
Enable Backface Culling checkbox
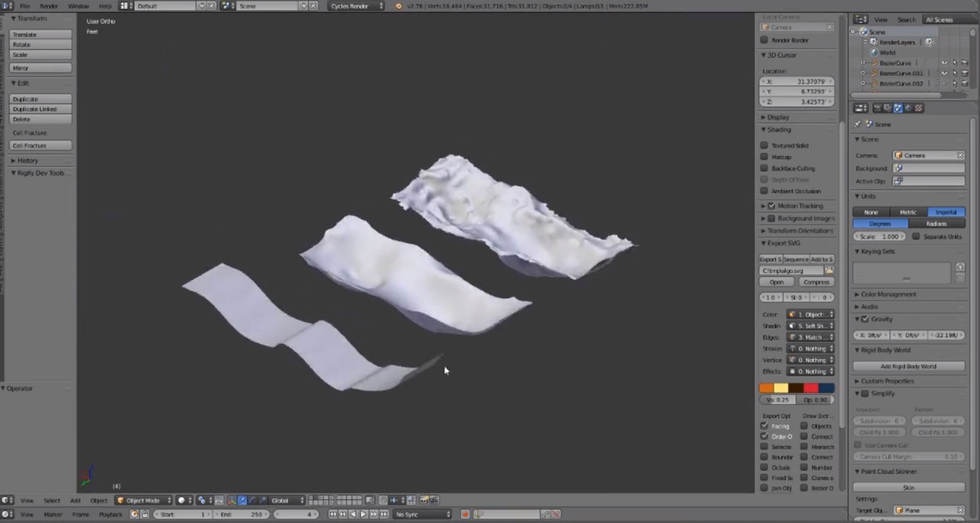pos(765,168)
